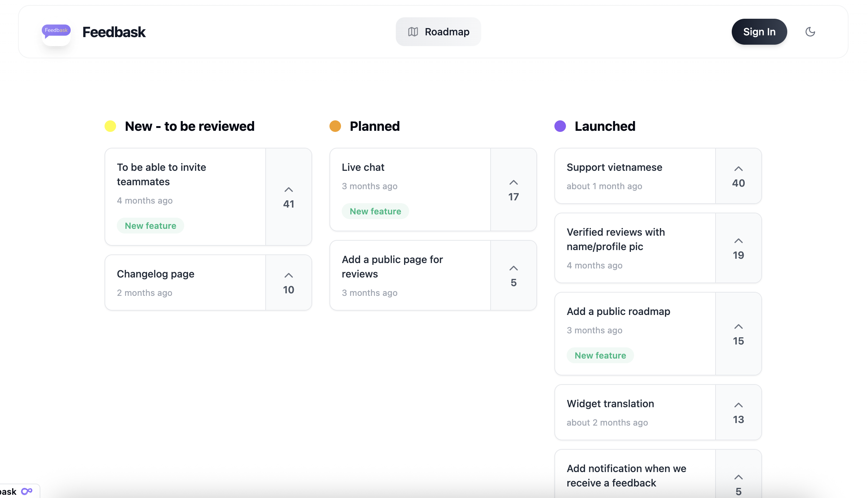Screen dimensions: 868x498
Task: Open the Feedbask home link
Action: point(114,32)
